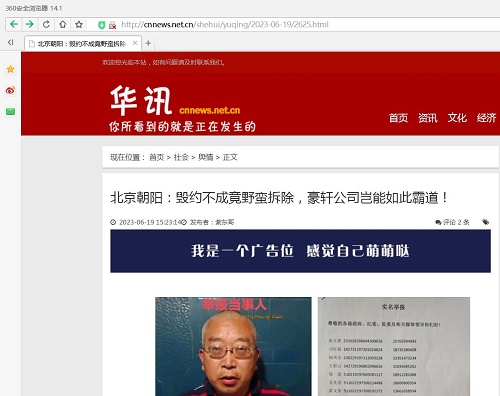500x396 pixels.
Task: Close the 北京朝阳 article tab
Action: click(x=135, y=43)
